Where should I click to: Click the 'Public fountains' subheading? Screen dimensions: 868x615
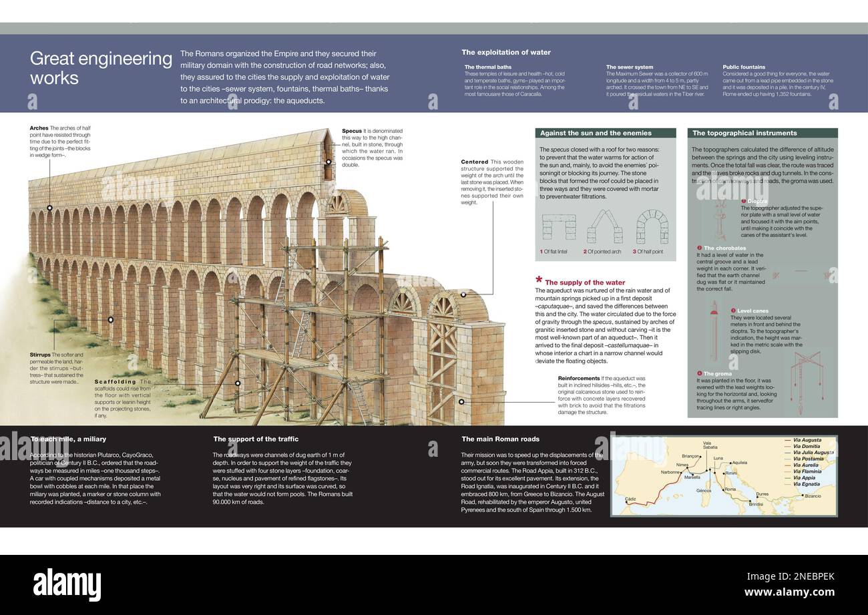[744, 67]
